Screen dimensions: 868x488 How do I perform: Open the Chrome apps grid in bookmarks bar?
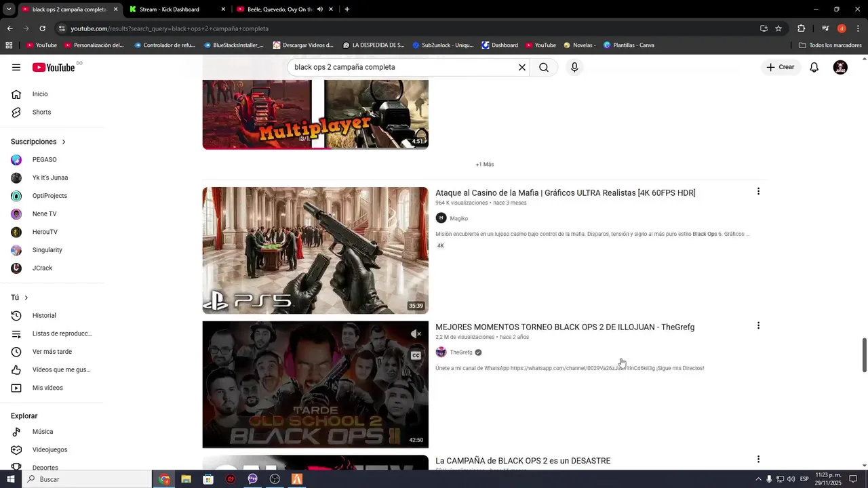pyautogui.click(x=9, y=45)
